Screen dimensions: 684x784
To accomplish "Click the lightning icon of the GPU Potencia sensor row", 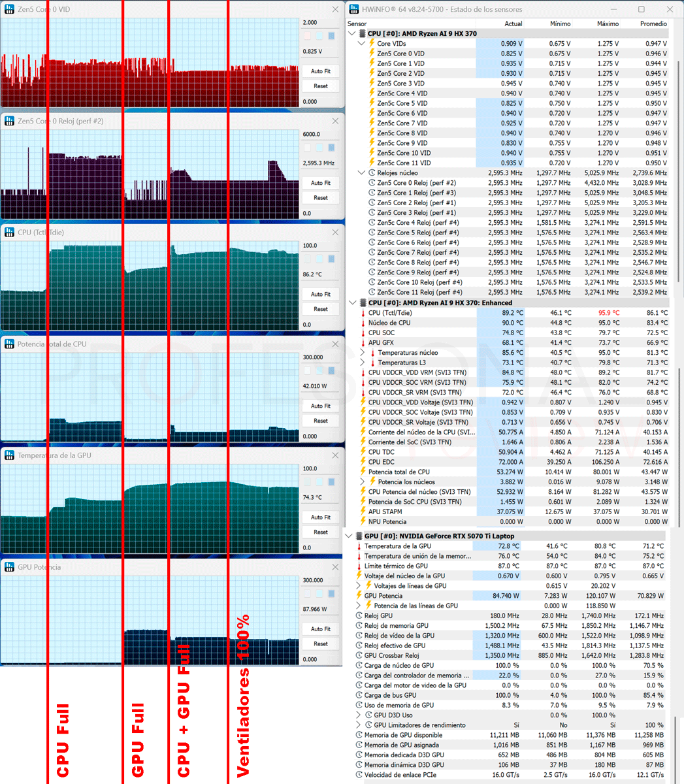I will (359, 596).
